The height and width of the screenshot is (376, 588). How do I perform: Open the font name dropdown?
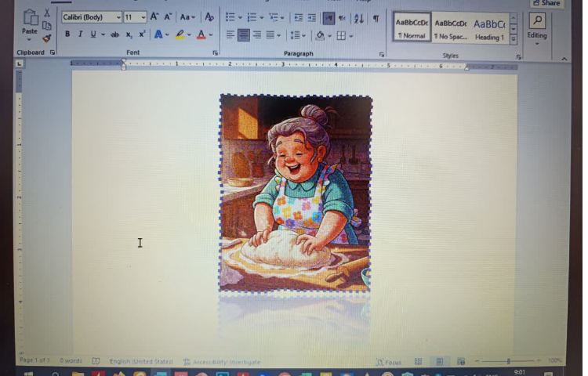(118, 17)
